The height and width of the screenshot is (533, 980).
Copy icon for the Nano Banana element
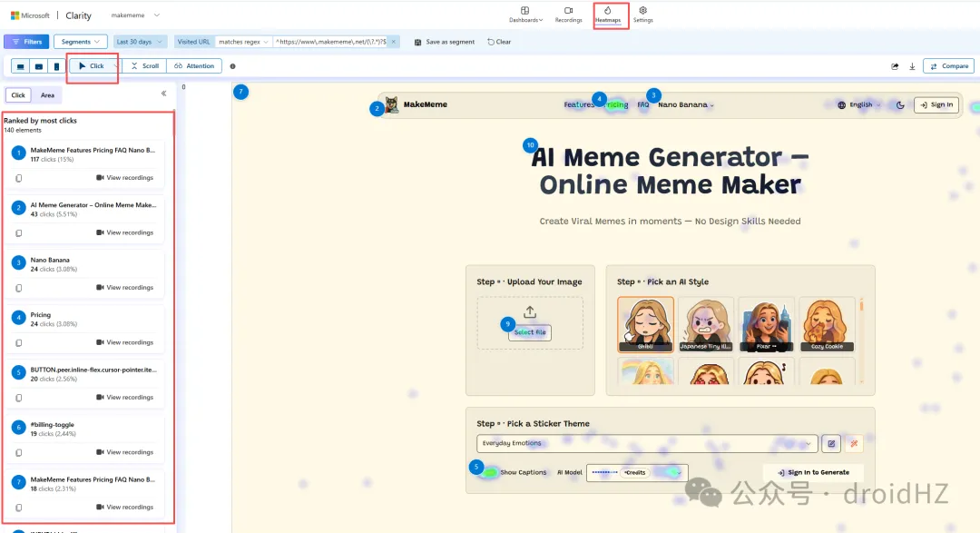19,288
